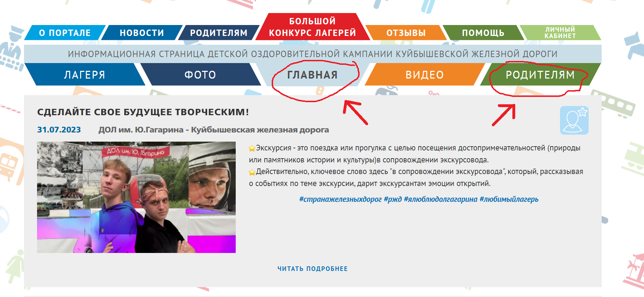Image resolution: width=644 pixels, height=297 pixels.
Task: Click the article date 31.07.2023
Action: click(59, 130)
